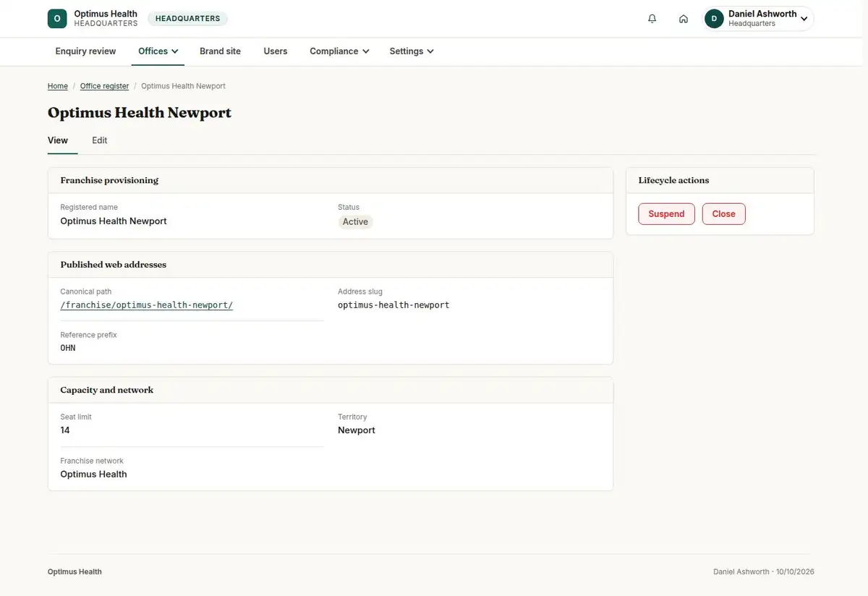The height and width of the screenshot is (596, 868).
Task: Click the Close lifecycle button
Action: tap(723, 214)
